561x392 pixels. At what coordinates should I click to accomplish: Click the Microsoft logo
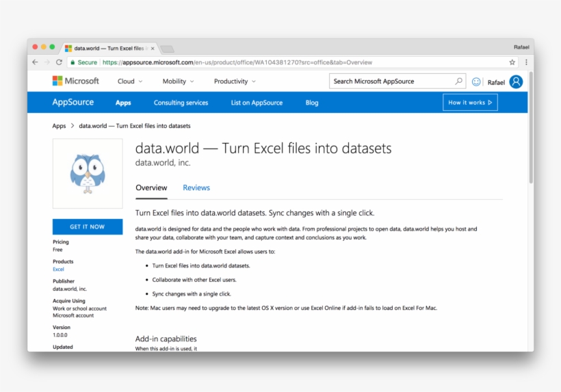click(x=76, y=81)
